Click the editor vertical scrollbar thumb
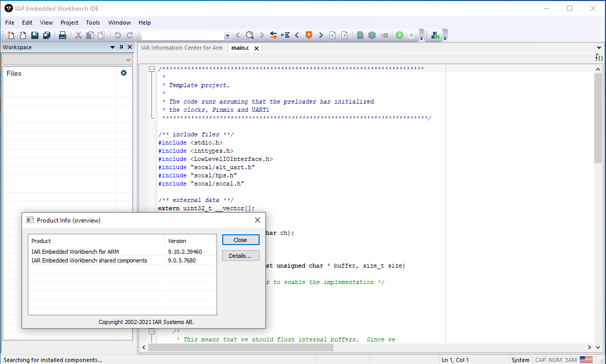Screen dimensions: 606x364 [x=598, y=118]
